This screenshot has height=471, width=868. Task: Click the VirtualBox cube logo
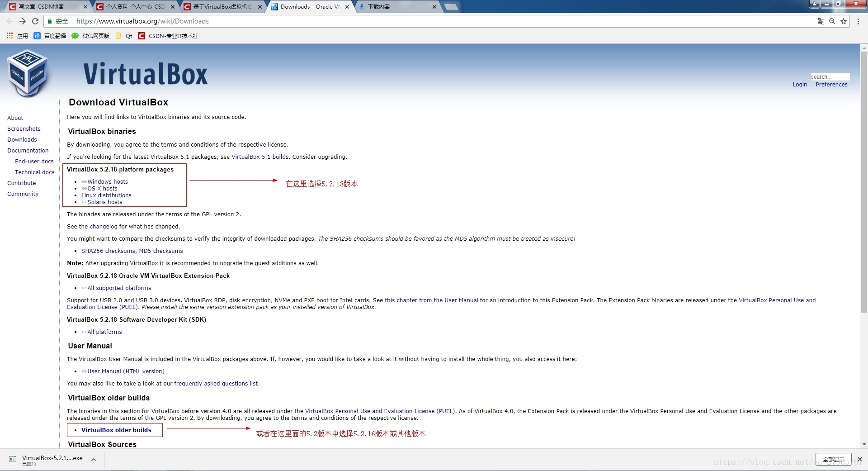pos(28,73)
